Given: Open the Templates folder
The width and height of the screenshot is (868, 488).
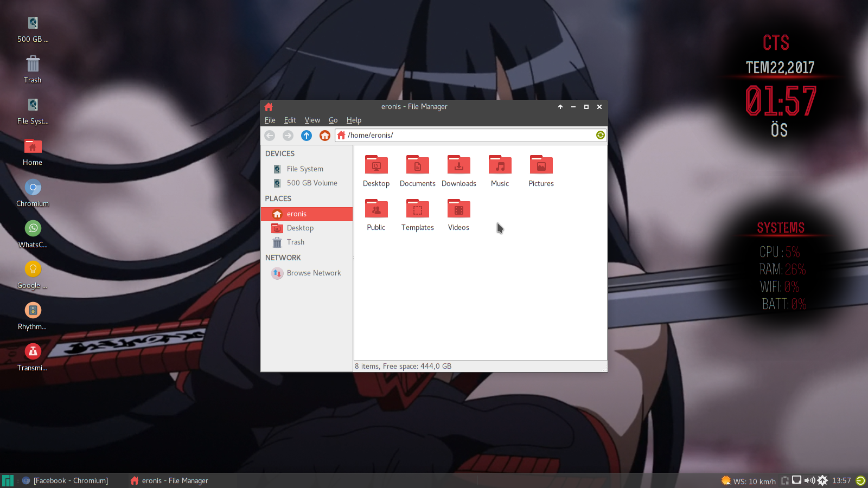Looking at the screenshot, I should [418, 215].
